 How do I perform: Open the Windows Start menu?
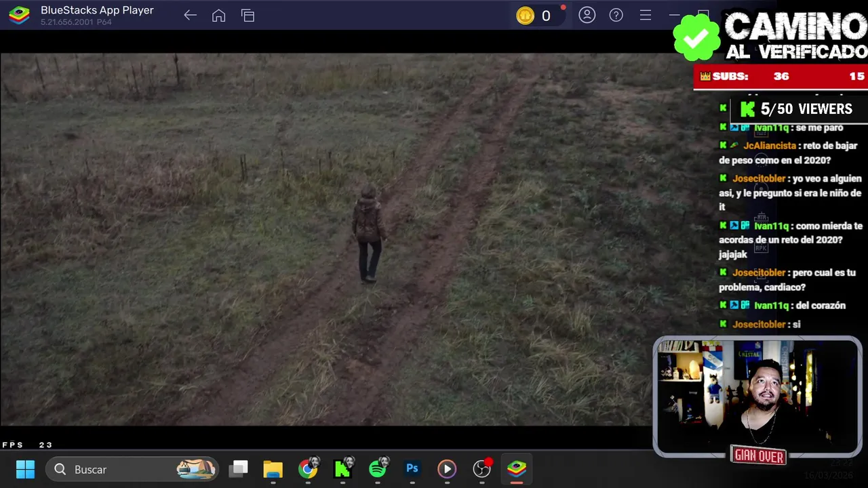coord(25,469)
